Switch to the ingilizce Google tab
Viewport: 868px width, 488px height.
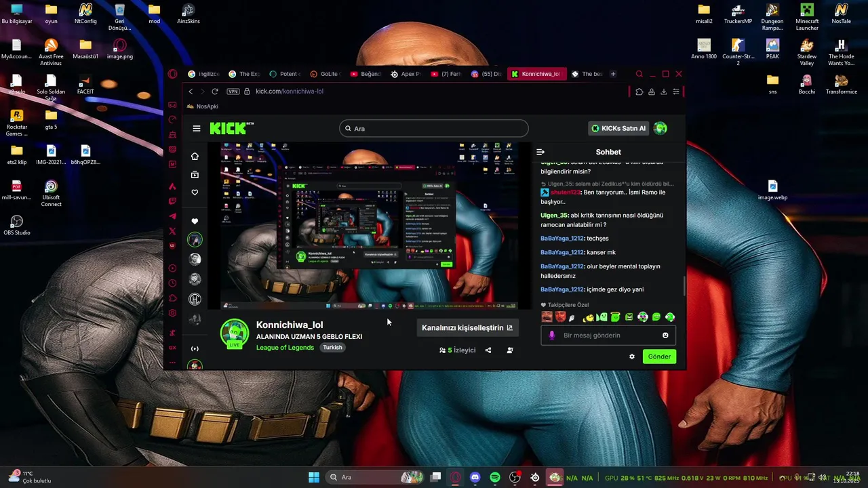click(x=204, y=74)
